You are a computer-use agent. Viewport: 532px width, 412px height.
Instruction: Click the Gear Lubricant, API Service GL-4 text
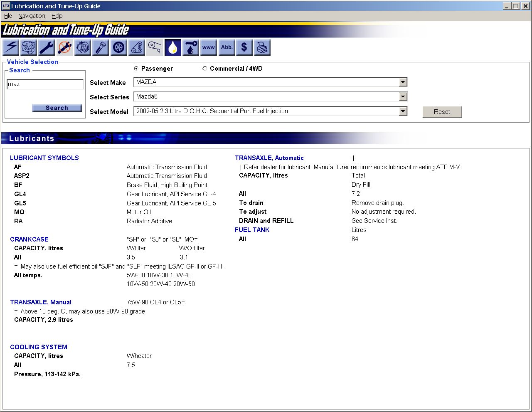[171, 194]
